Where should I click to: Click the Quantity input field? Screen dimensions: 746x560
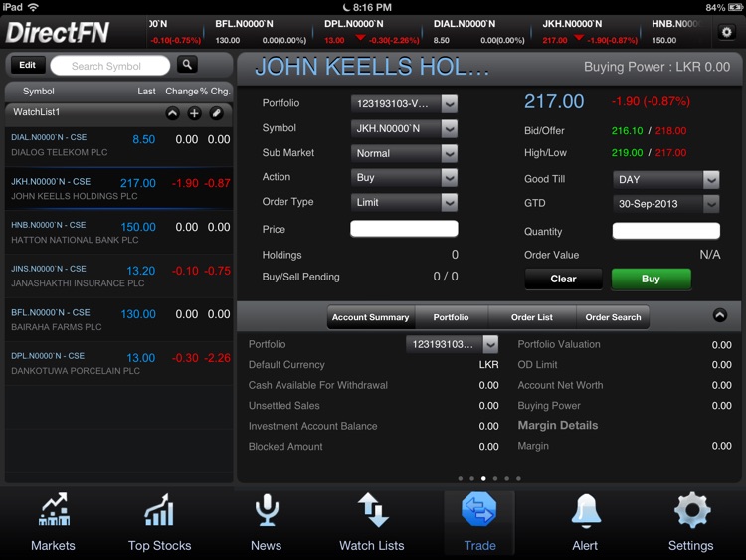click(665, 231)
